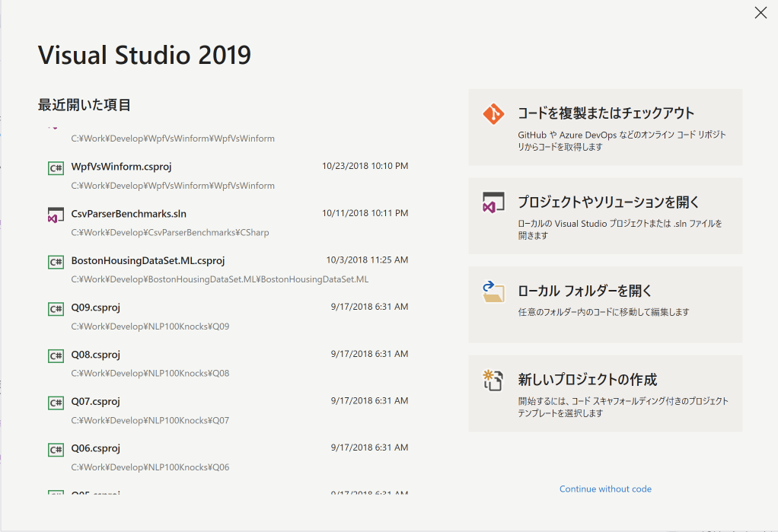Viewport: 778px width, 532px height.
Task: Click the Visual Studio 2019 title text
Action: pyautogui.click(x=145, y=55)
